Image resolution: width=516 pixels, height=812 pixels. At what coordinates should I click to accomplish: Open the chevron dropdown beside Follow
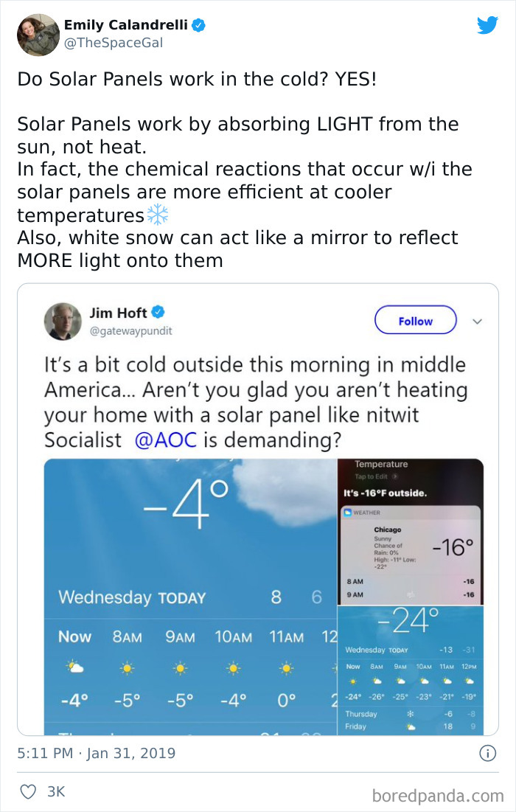[478, 321]
